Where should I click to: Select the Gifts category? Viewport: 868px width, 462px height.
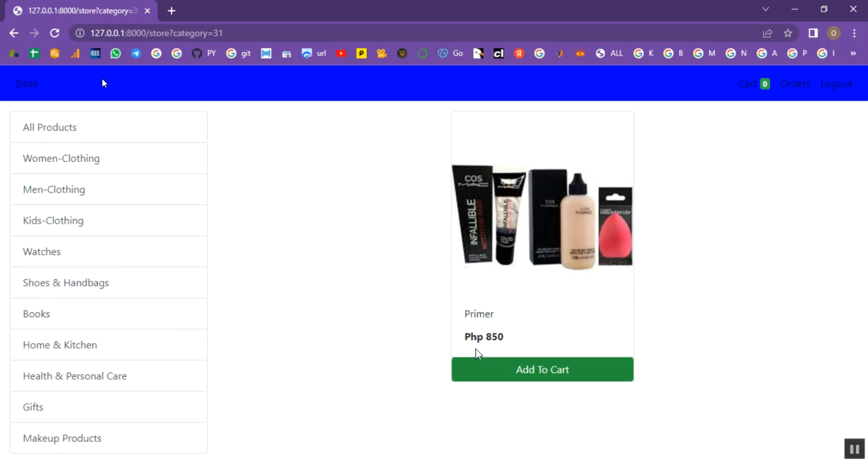point(109,407)
